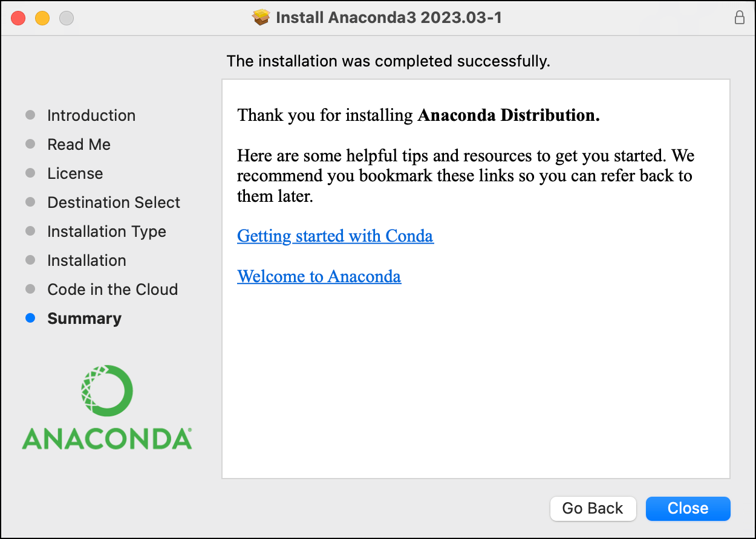The width and height of the screenshot is (756, 539).
Task: Select the Read Me step
Action: [79, 144]
